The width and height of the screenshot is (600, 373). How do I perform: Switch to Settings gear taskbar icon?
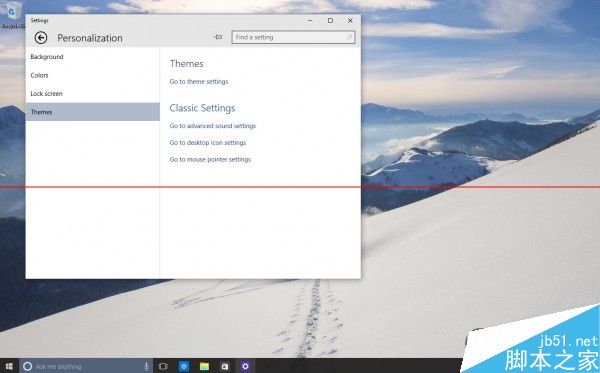tap(245, 366)
